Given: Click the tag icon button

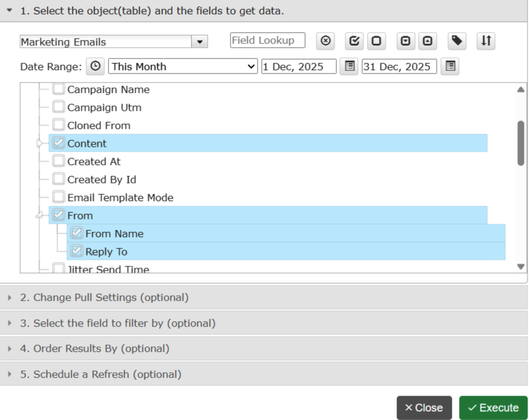Looking at the screenshot, I should (x=457, y=41).
